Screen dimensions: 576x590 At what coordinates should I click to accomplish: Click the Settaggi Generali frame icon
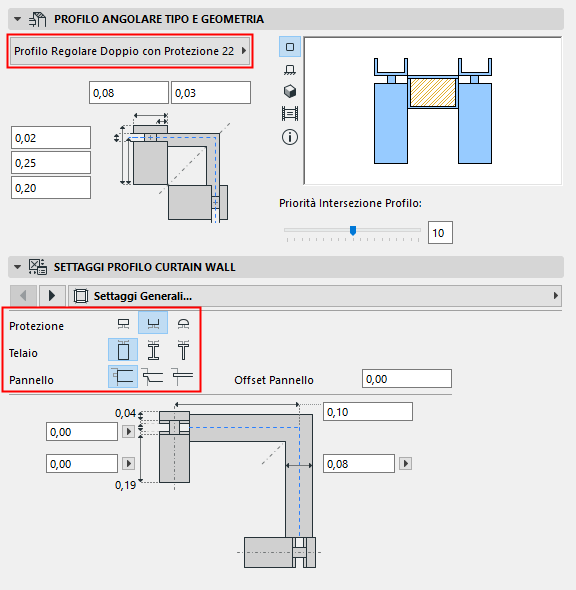coord(81,296)
